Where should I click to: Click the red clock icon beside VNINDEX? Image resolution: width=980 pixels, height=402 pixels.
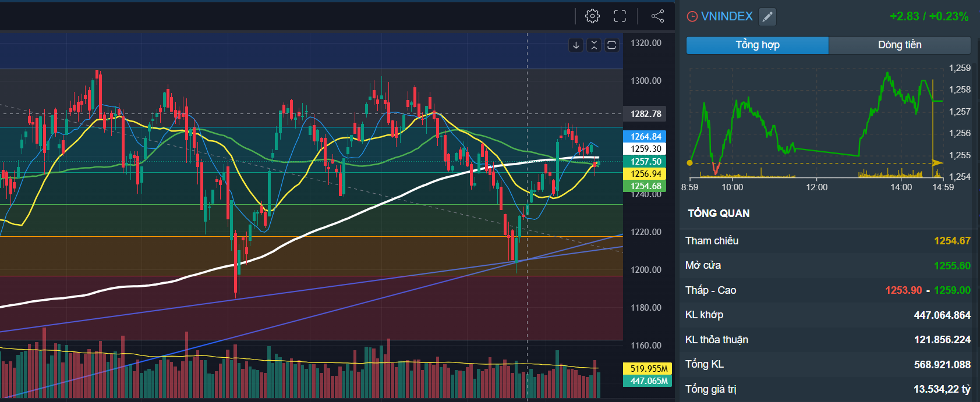692,17
